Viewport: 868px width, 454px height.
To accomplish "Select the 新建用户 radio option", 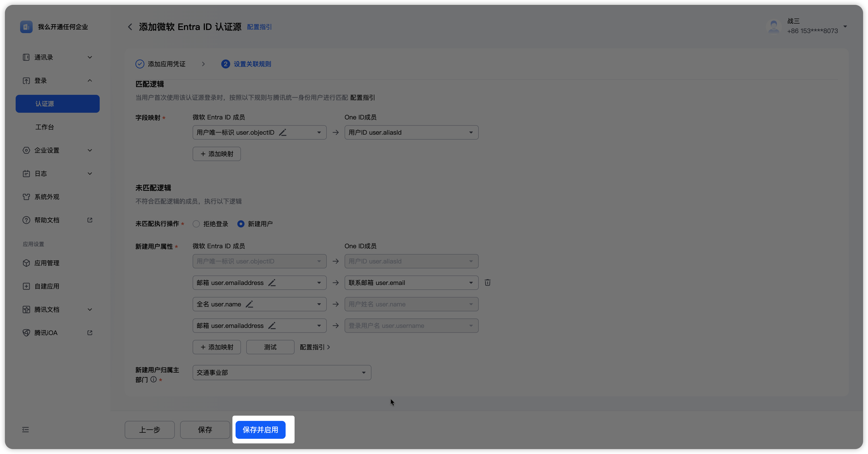I will (241, 224).
